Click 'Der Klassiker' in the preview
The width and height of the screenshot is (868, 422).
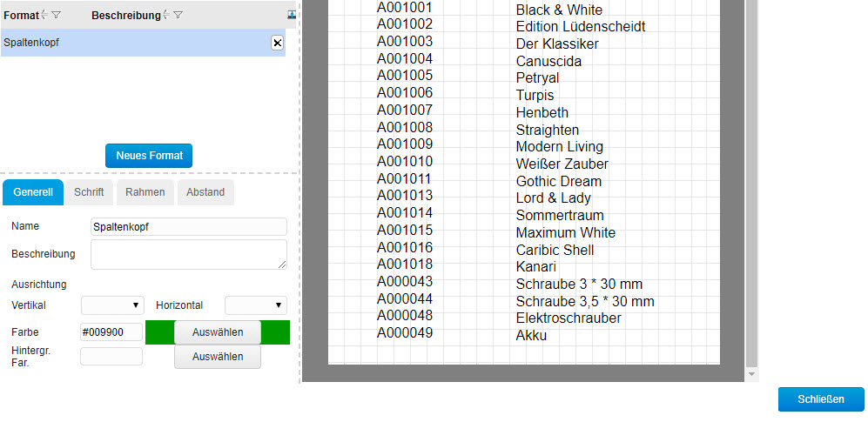tap(557, 44)
